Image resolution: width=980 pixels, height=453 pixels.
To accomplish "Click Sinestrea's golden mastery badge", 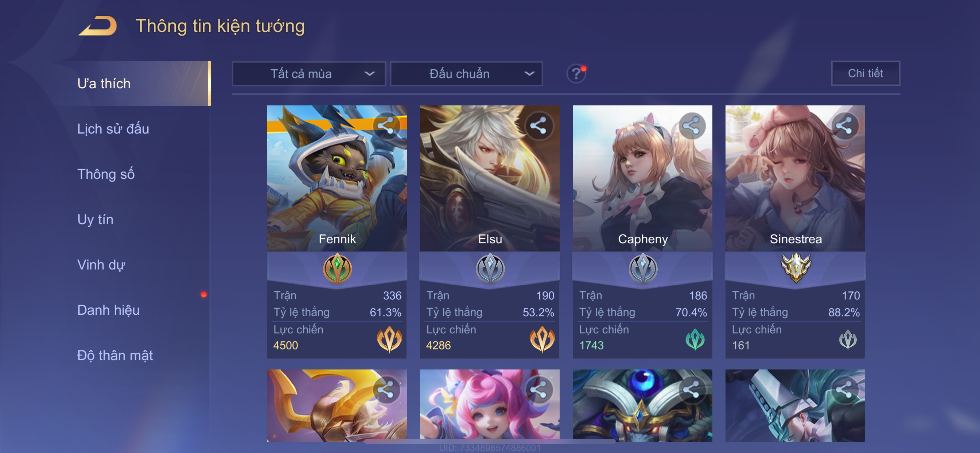I will (796, 267).
